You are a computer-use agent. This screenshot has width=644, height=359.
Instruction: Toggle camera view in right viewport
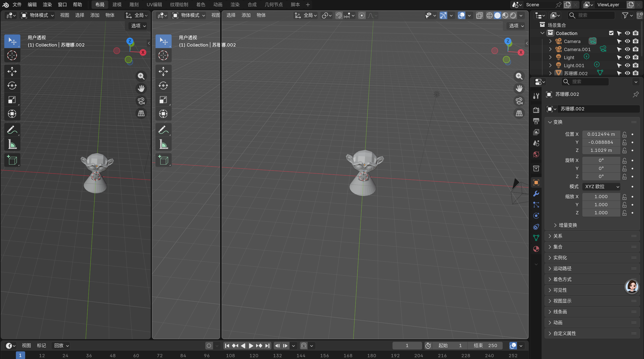[519, 101]
